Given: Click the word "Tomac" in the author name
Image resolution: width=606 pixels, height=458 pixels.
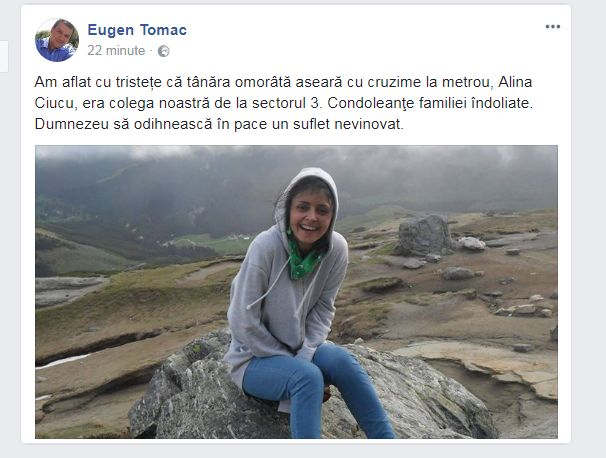Looking at the screenshot, I should 163,30.
